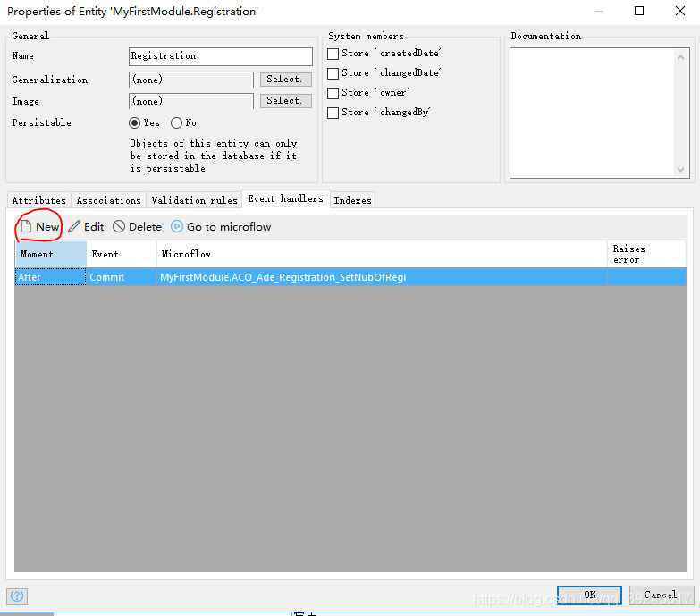Click Select button for Image

click(284, 101)
